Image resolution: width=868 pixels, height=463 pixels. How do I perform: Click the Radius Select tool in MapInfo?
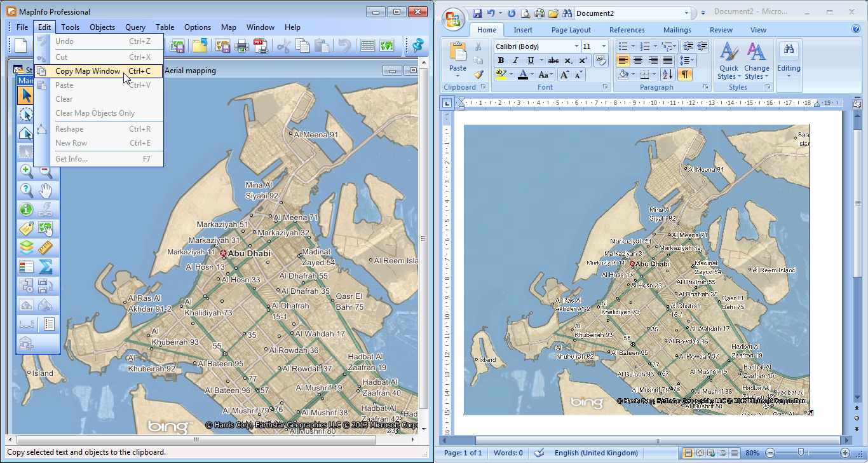pos(26,114)
